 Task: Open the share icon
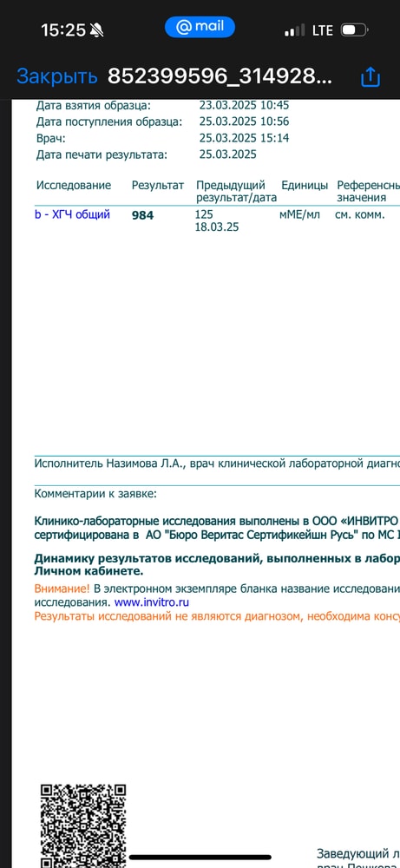pyautogui.click(x=370, y=77)
